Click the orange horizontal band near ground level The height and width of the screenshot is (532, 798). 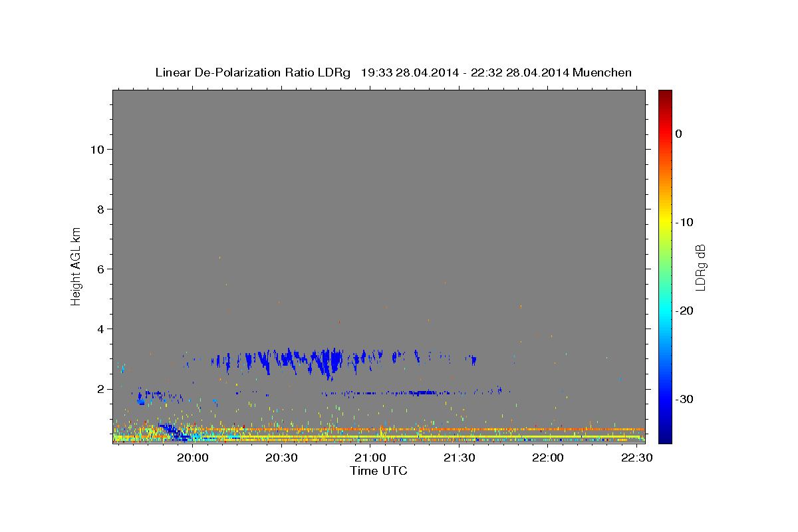pos(412,429)
